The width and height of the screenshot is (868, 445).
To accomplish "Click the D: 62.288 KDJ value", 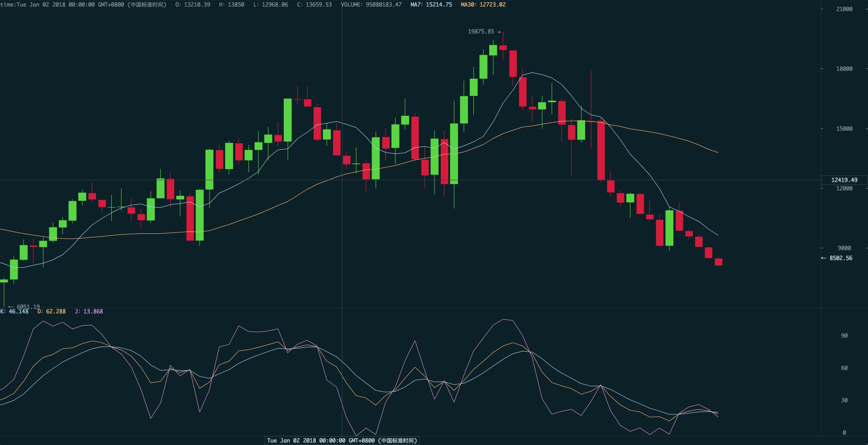I will pyautogui.click(x=52, y=312).
